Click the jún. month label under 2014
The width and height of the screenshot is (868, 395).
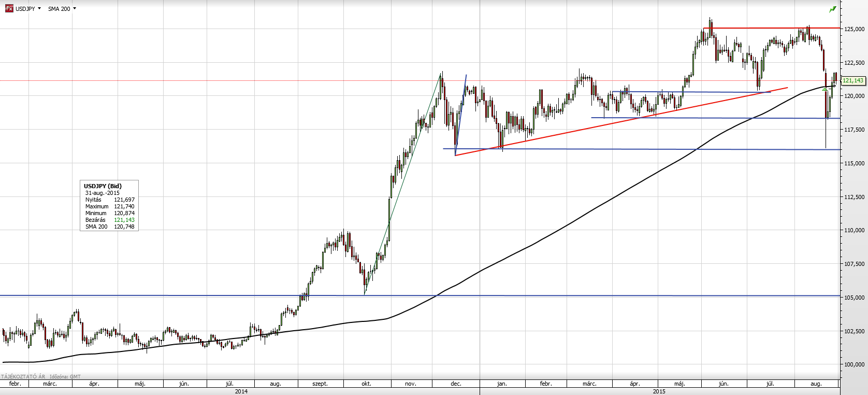pos(184,384)
